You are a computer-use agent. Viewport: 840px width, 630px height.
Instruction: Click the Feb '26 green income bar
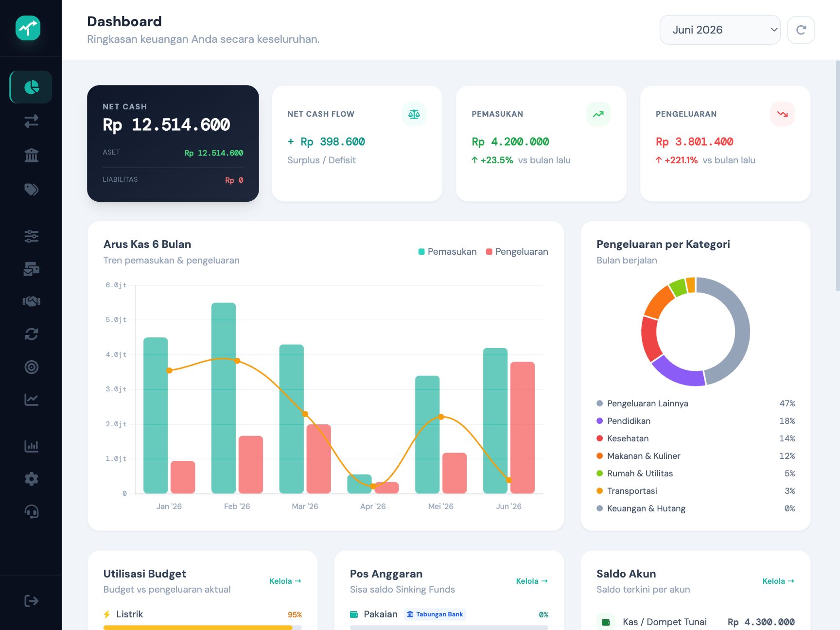point(224,398)
